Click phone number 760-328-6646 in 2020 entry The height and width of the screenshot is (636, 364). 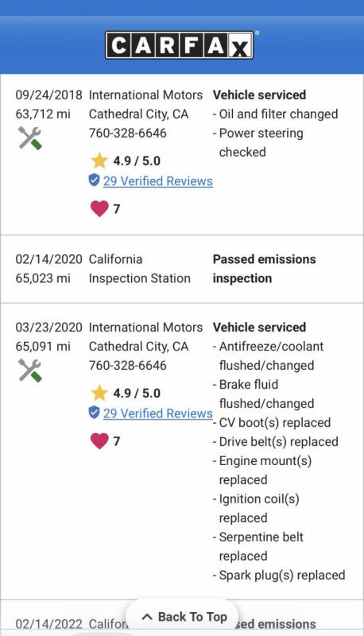click(128, 365)
